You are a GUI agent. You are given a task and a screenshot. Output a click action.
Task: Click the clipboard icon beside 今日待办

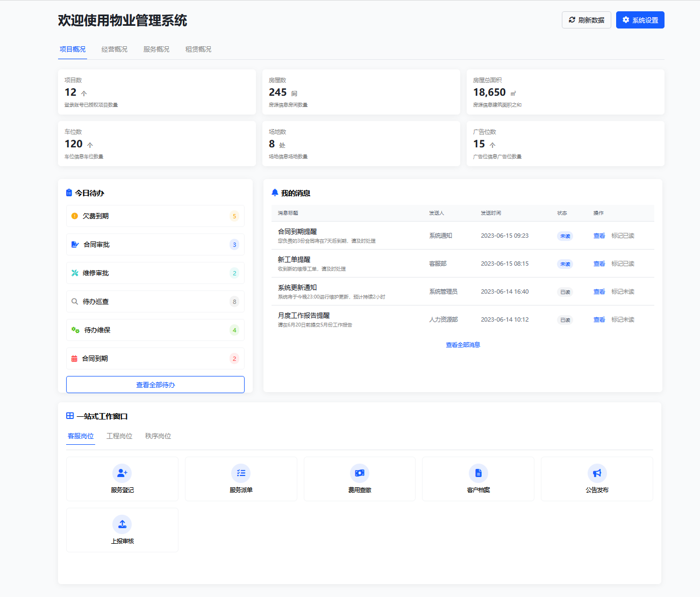(69, 193)
